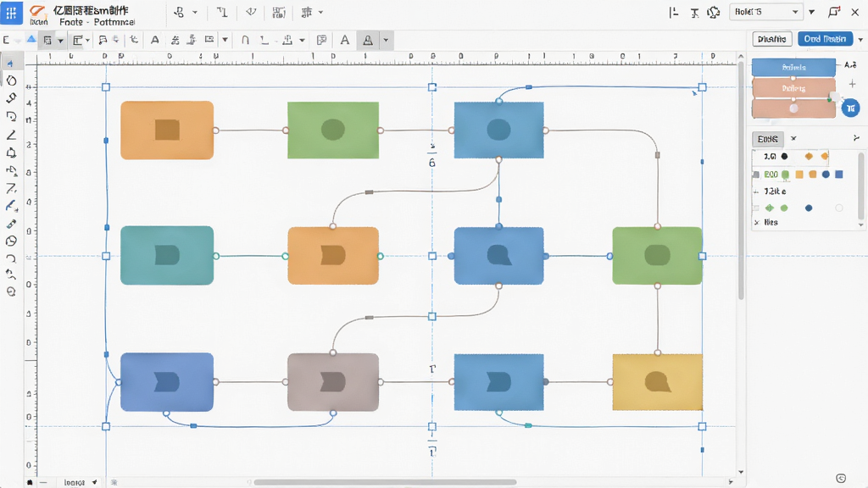
Task: Select the blue pointer tool in left toolbar
Action: (x=10, y=63)
